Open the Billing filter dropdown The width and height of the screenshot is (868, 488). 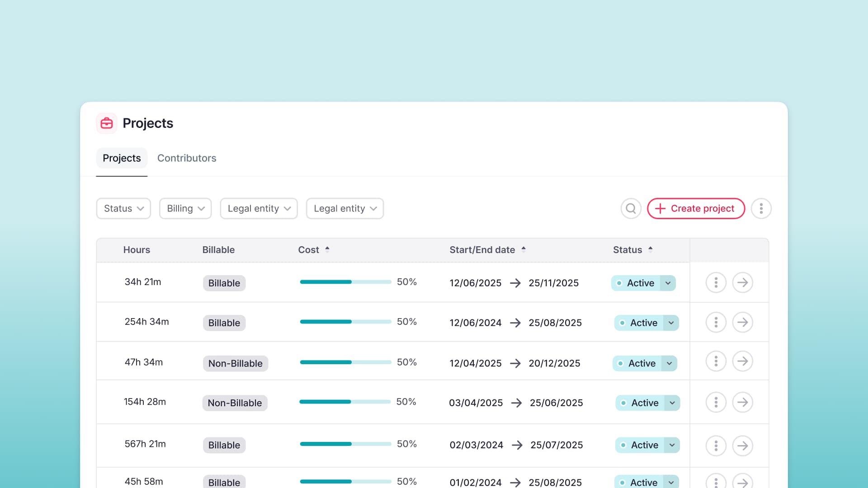pyautogui.click(x=185, y=208)
